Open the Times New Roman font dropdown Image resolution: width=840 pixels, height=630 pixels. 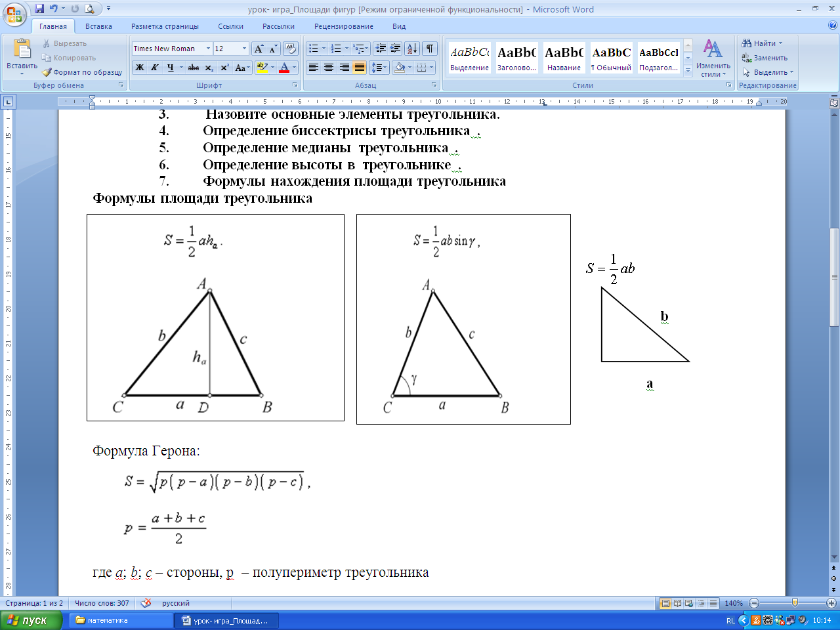pos(208,49)
